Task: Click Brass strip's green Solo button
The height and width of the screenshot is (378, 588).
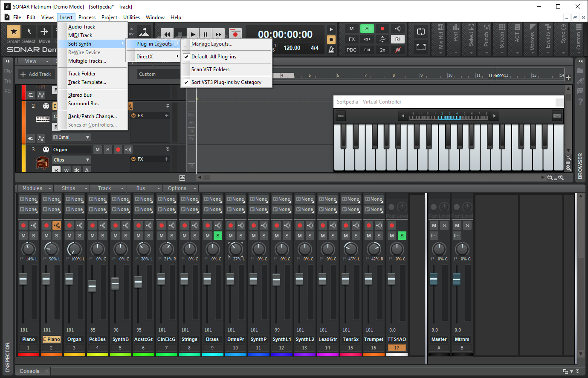Action: [x=217, y=236]
